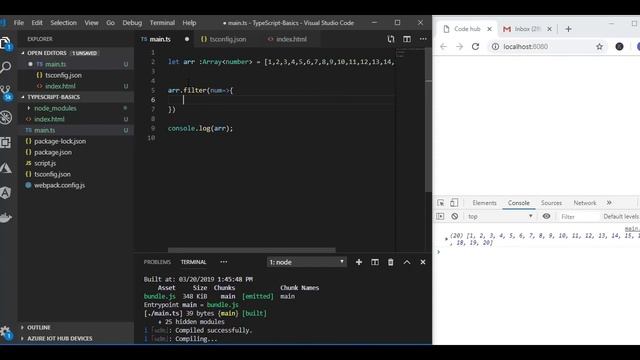This screenshot has width=640, height=360.
Task: Open the File menu
Action: (x=19, y=23)
